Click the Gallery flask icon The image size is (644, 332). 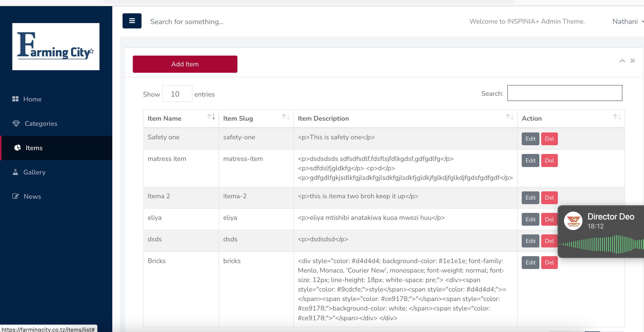coord(15,172)
